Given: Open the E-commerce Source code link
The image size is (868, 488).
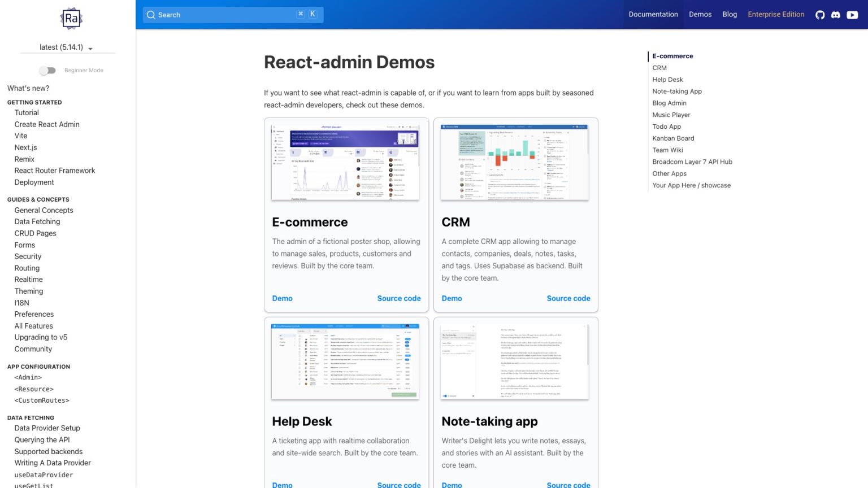Looking at the screenshot, I should [x=399, y=298].
